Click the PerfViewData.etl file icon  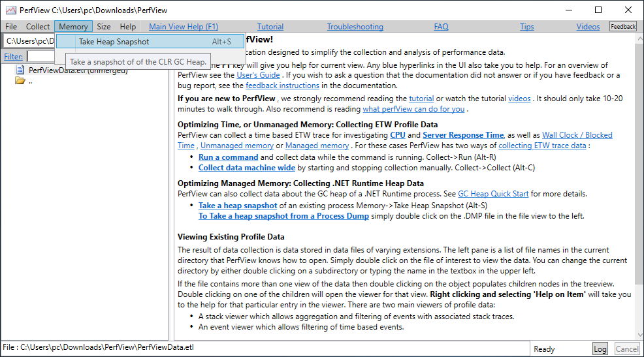(x=20, y=70)
